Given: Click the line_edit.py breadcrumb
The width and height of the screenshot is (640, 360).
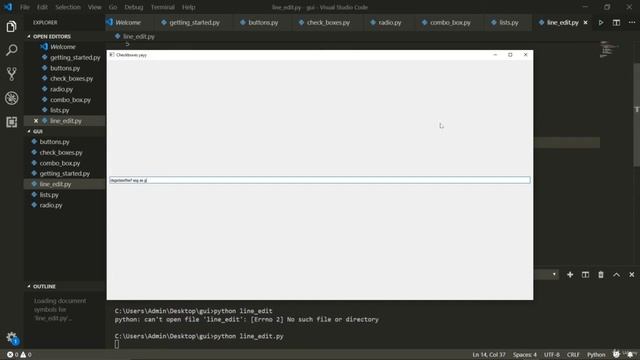Looking at the screenshot, I should 139,36.
